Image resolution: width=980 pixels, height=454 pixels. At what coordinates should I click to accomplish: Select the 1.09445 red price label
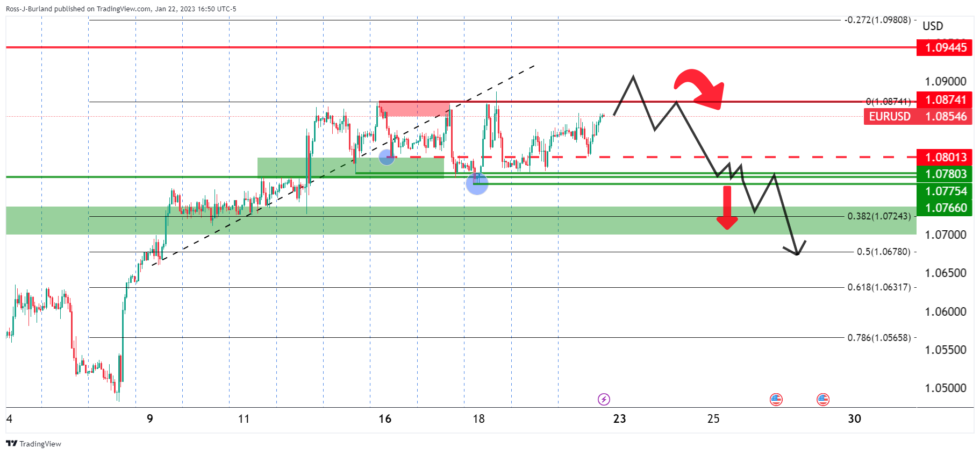point(945,47)
